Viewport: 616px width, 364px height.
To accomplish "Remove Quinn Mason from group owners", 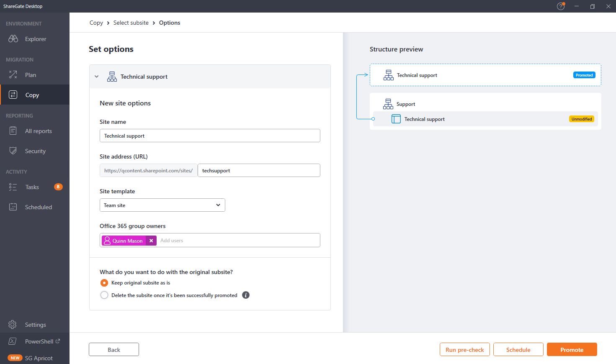I will point(151,241).
